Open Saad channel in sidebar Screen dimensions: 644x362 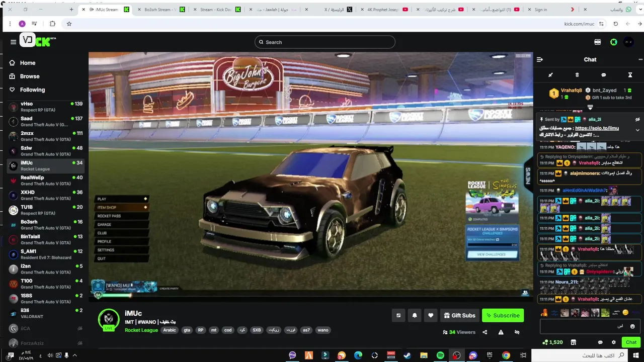click(x=45, y=122)
